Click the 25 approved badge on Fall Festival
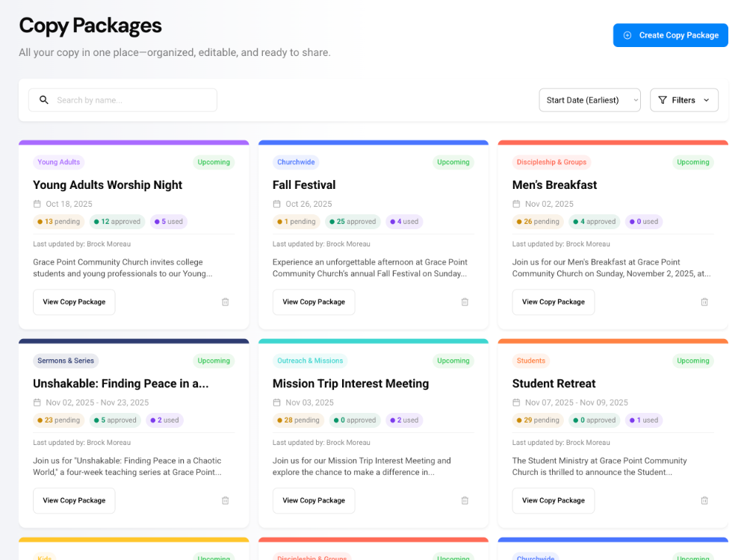Viewport: 747px width, 560px height. tap(353, 222)
